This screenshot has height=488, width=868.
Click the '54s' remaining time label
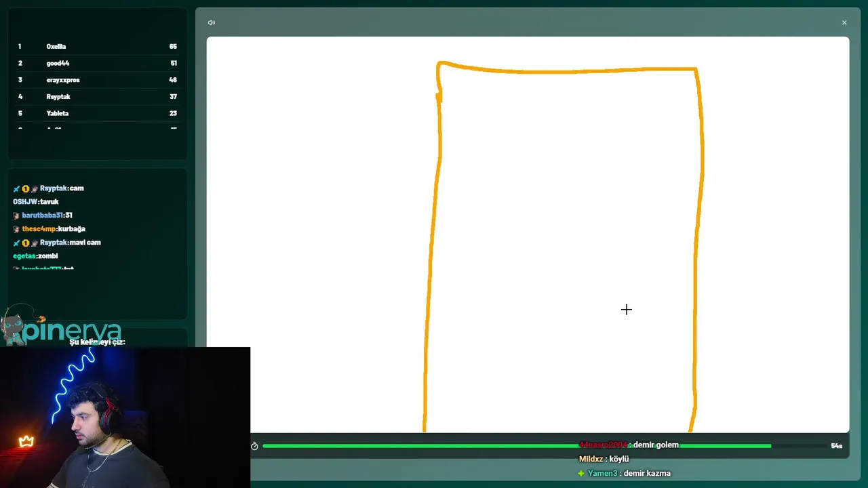pos(836,446)
